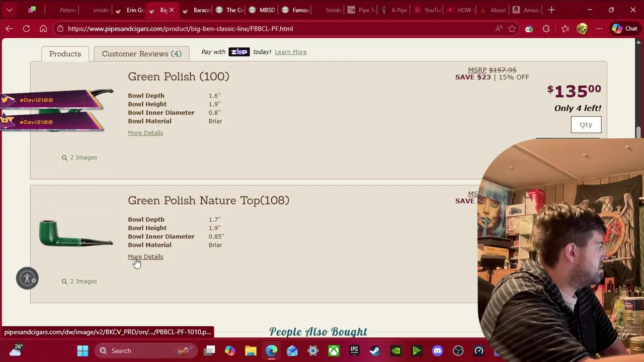
Task: Open the browser home page
Action: 43,29
